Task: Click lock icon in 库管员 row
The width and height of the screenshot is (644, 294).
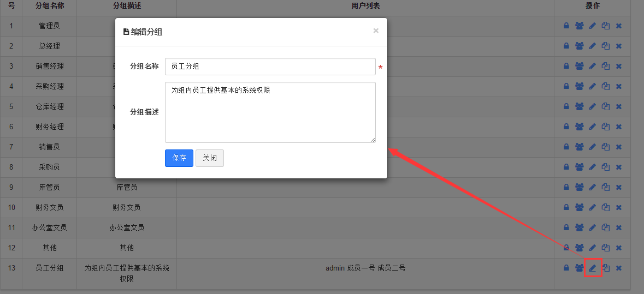Action: point(566,187)
